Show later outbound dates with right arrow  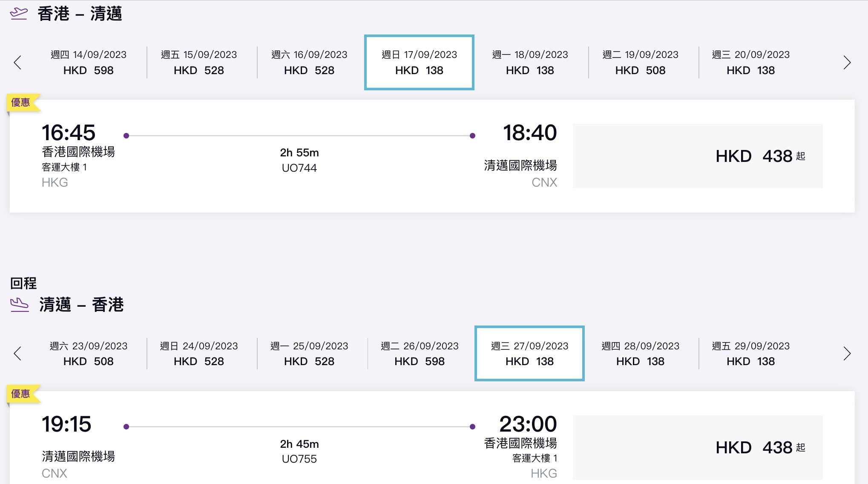click(847, 63)
